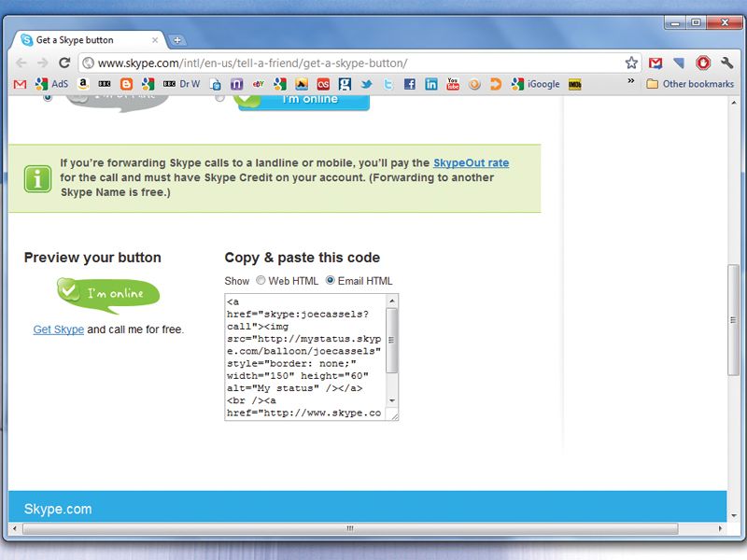Click the I'm online green preview button
The width and height of the screenshot is (747, 560).
coord(108,295)
